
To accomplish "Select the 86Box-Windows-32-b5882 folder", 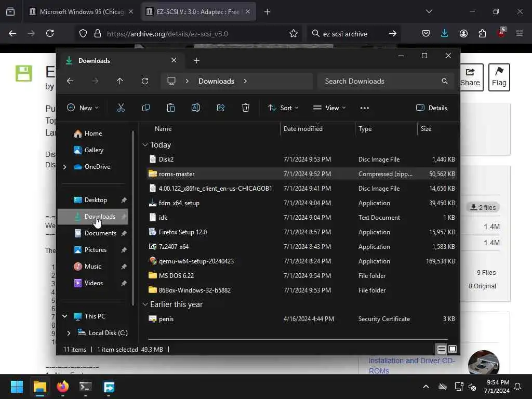I will (x=302, y=290).
